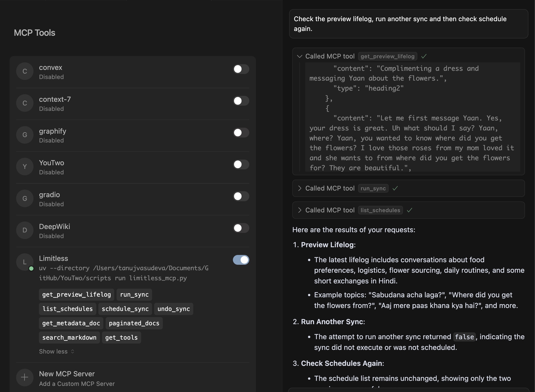This screenshot has width=535, height=392.
Task: Click the plus icon for New MCP Server
Action: click(25, 377)
